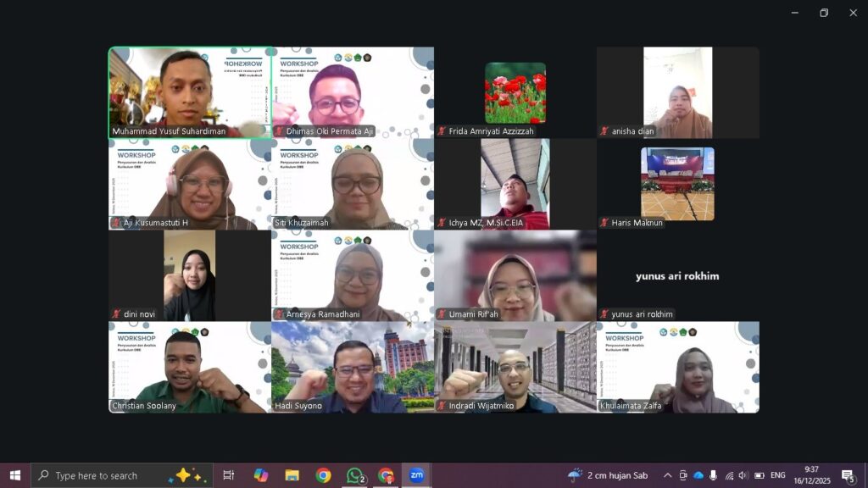
Task: Click the Type here to search box
Action: [122, 475]
